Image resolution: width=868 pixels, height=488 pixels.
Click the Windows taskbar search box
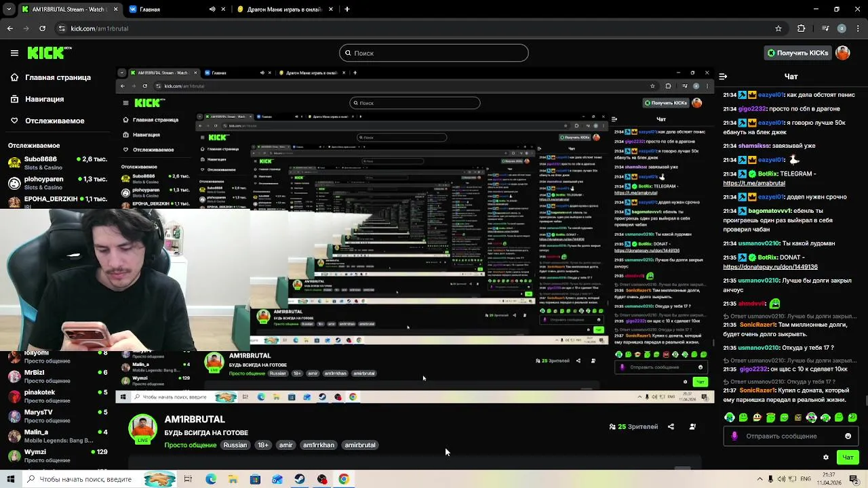click(x=98, y=479)
